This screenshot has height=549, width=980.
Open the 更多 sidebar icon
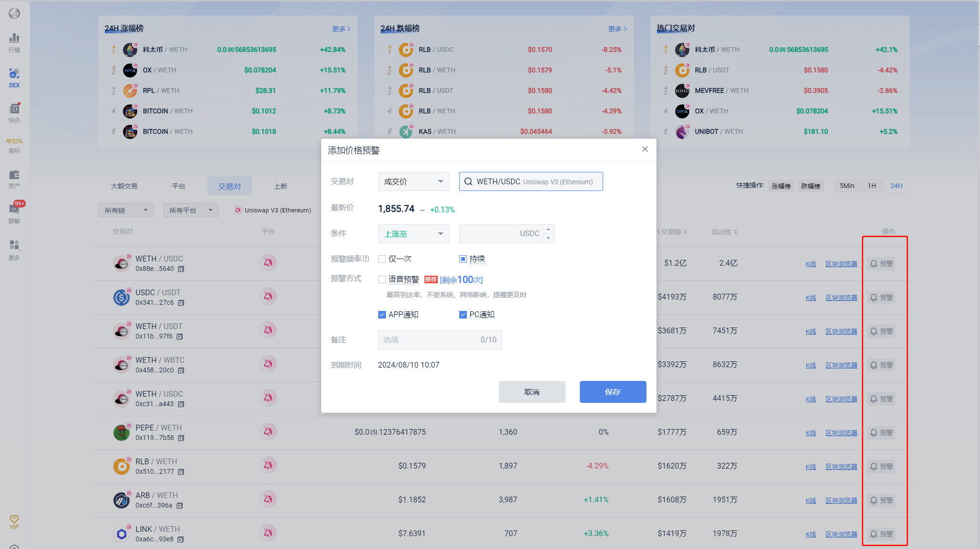(14, 250)
